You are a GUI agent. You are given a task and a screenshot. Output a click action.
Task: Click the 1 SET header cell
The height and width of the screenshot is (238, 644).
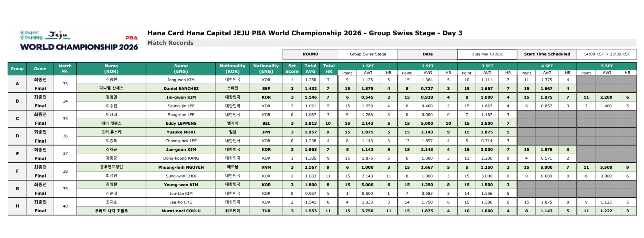[368, 66]
